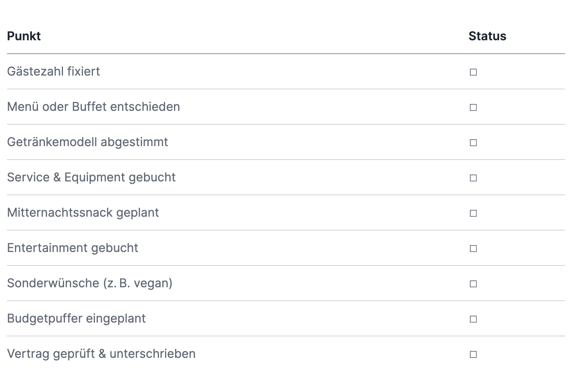The width and height of the screenshot is (579, 392).
Task: Check off Service & Equipment gebucht
Action: tap(473, 178)
